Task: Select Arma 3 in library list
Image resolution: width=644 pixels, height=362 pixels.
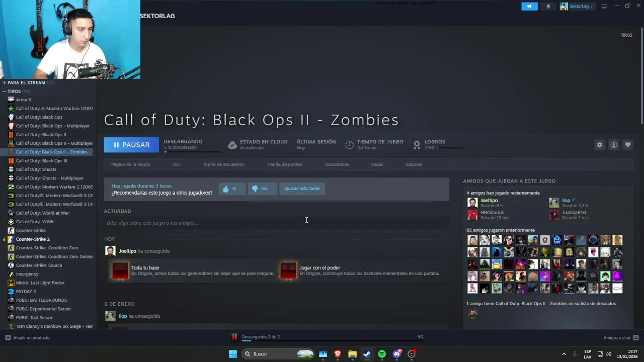Action: click(23, 100)
